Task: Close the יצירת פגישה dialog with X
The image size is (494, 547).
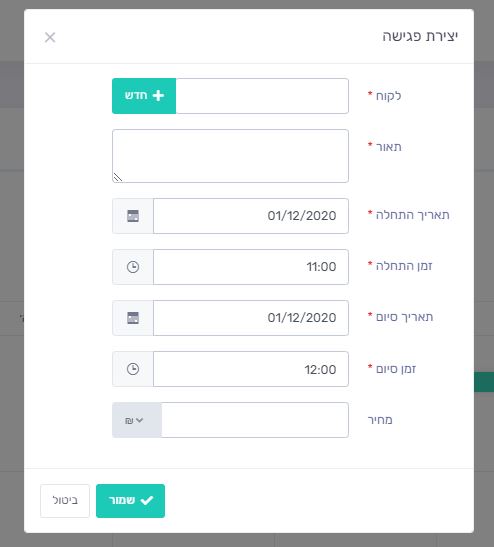Action: (50, 37)
